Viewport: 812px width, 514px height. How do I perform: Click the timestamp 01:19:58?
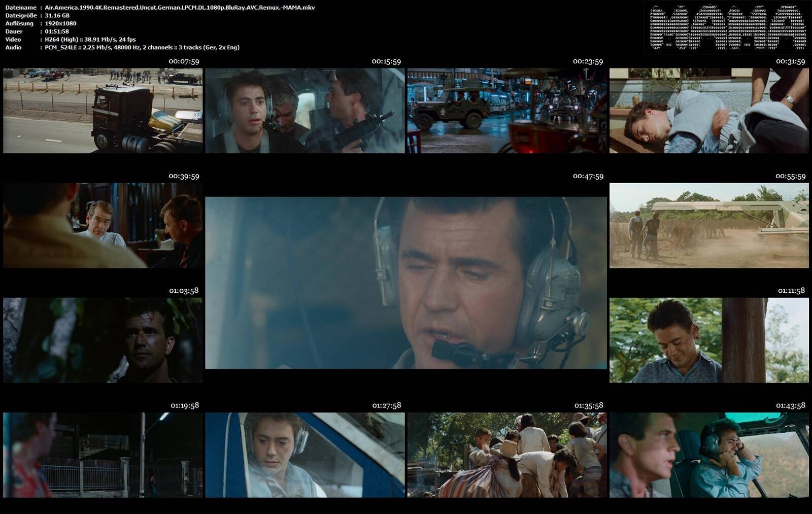click(x=185, y=405)
